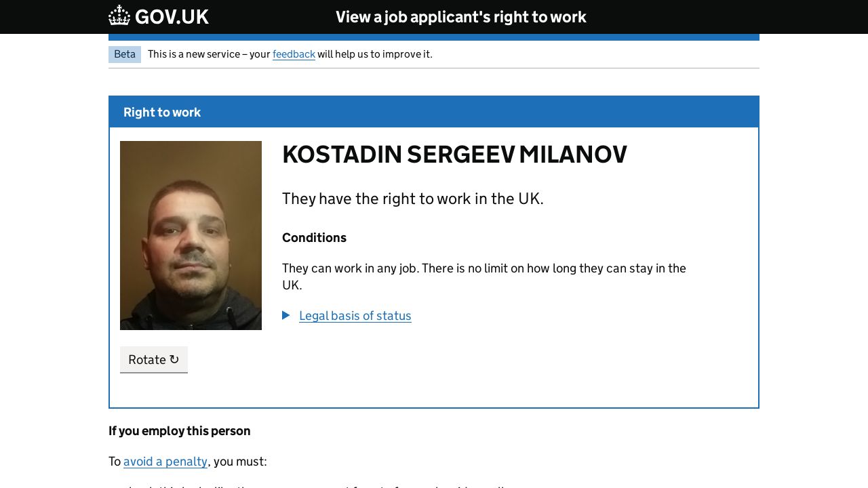Click the name heading KOSTADIN SERGEEV MILANOV

coord(454,155)
